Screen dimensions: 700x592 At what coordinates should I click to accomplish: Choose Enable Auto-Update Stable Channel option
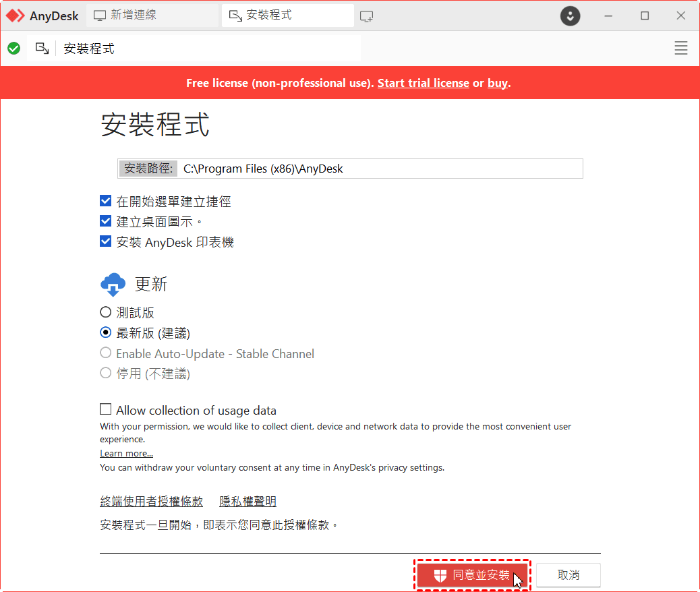point(105,353)
